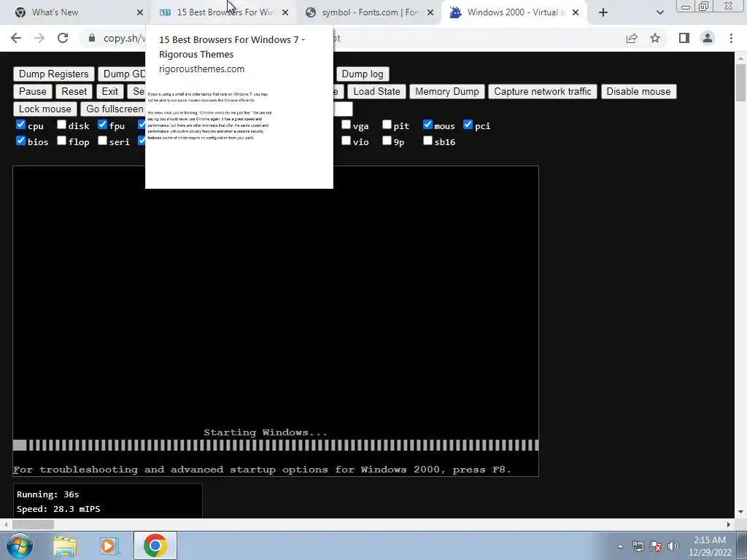The image size is (747, 560).
Task: Select the Windows 2000 - Virtual x86 tab
Action: [514, 12]
